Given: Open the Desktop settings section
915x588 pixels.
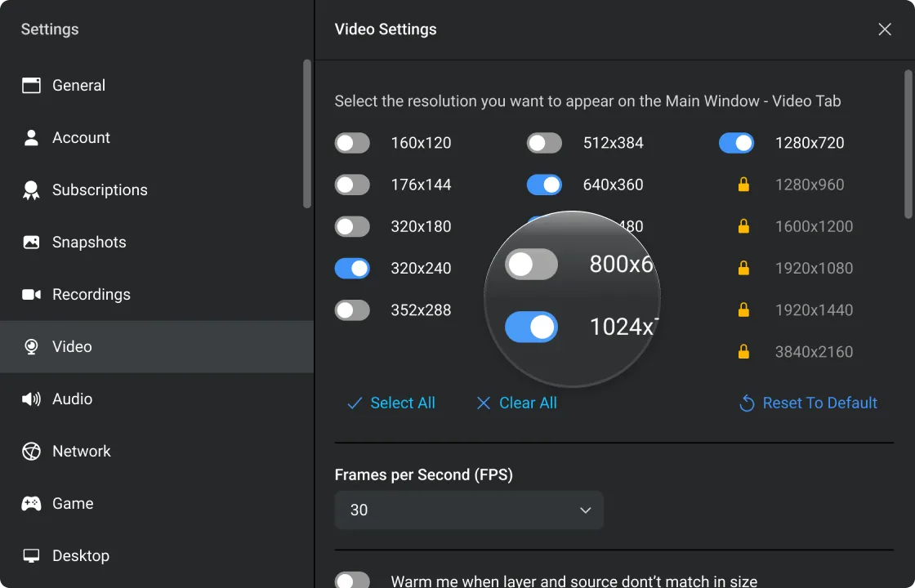Looking at the screenshot, I should 80,556.
